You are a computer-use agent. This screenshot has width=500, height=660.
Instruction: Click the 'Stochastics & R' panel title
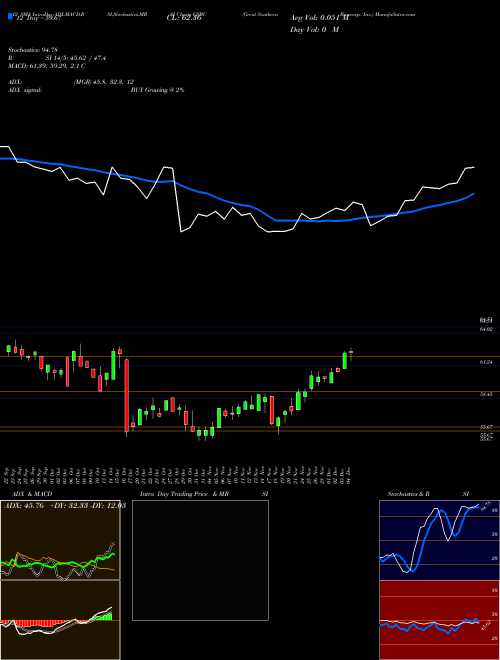point(409,494)
